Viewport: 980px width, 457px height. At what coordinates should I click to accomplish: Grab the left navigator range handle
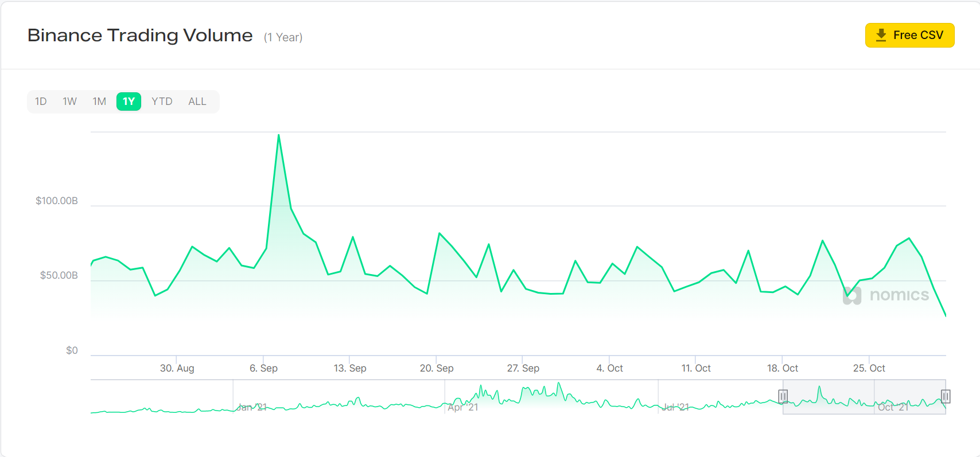pyautogui.click(x=783, y=396)
